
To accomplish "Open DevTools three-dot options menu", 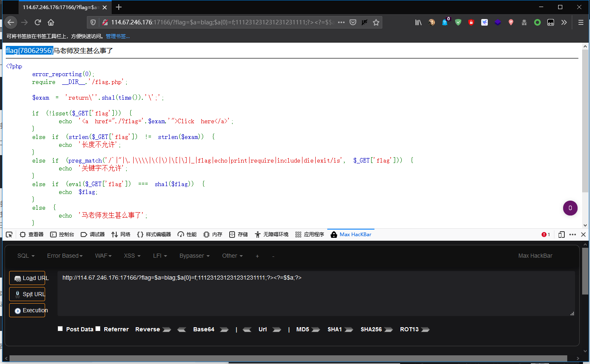I will click(x=573, y=235).
